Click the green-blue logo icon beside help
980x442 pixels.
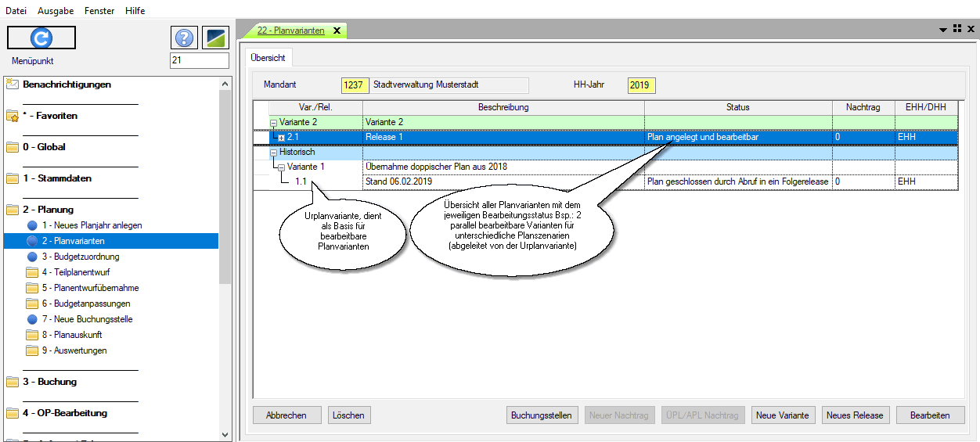(x=214, y=38)
